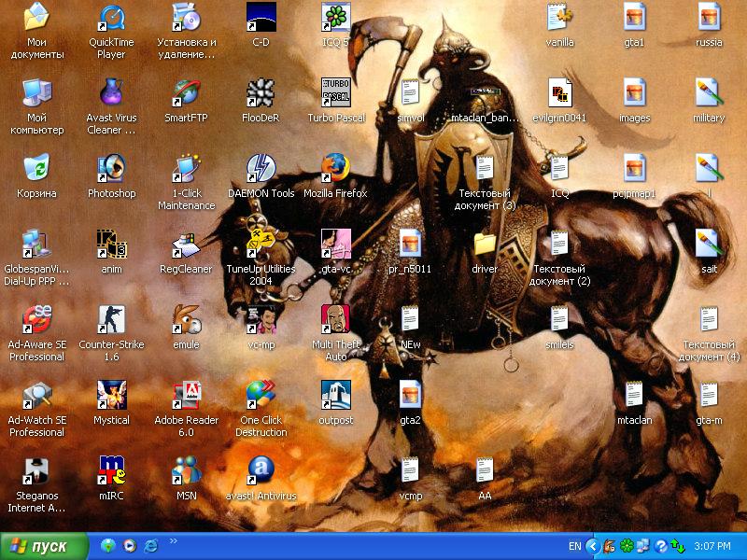Screen dimensions: 747x560
Task: Click the Adobe Reader 6.0 icon
Action: tap(186, 396)
